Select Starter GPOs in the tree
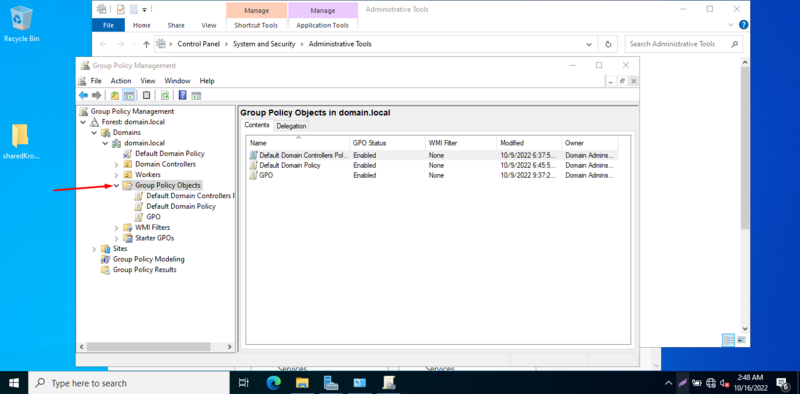 155,238
